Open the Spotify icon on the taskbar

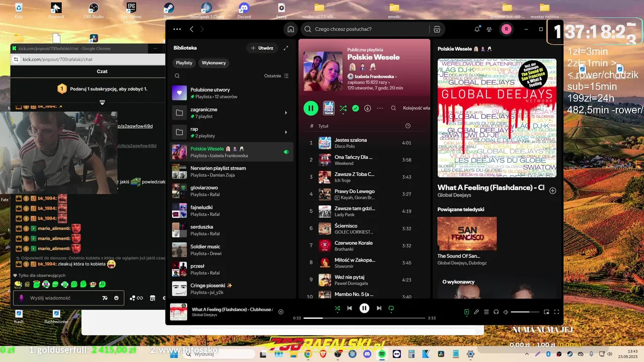point(382,354)
